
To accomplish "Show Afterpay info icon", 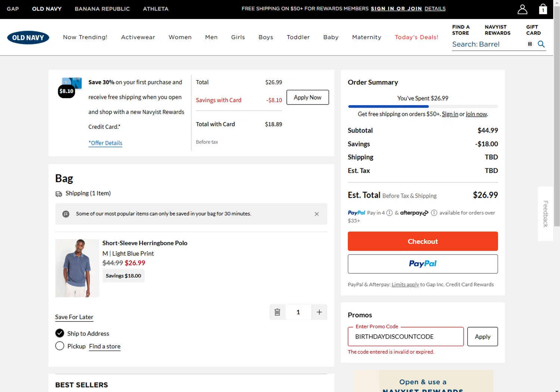I will click(434, 213).
